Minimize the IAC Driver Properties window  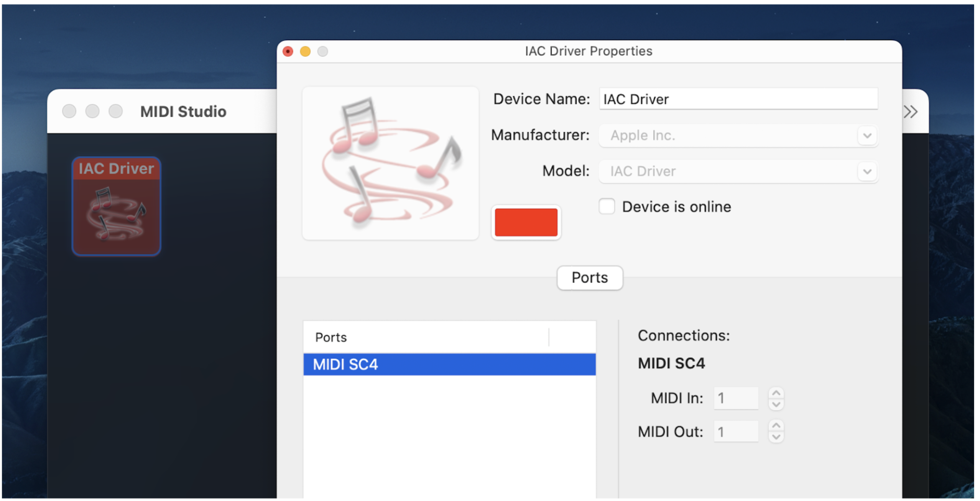point(306,51)
